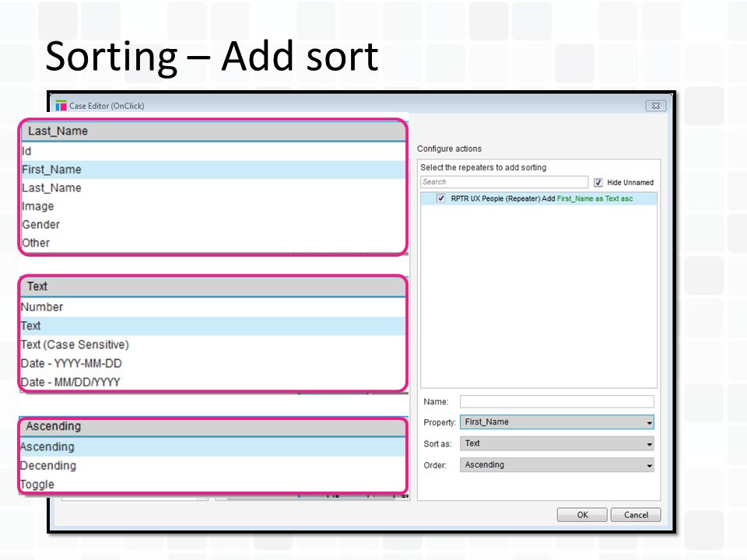Select Date - YYYY-MM-DD sort type
This screenshot has height=560, width=747.
point(213,363)
